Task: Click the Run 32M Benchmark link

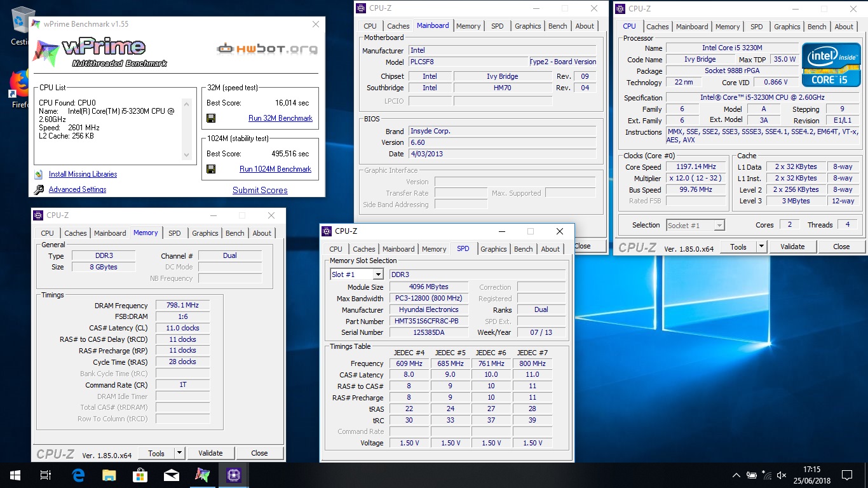Action: [x=280, y=118]
